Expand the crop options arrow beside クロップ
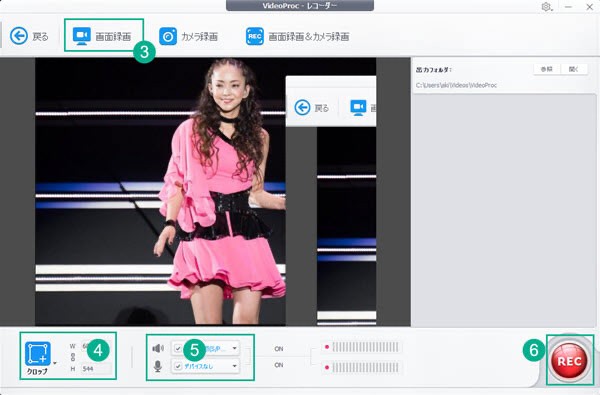600x395 pixels. pyautogui.click(x=55, y=363)
